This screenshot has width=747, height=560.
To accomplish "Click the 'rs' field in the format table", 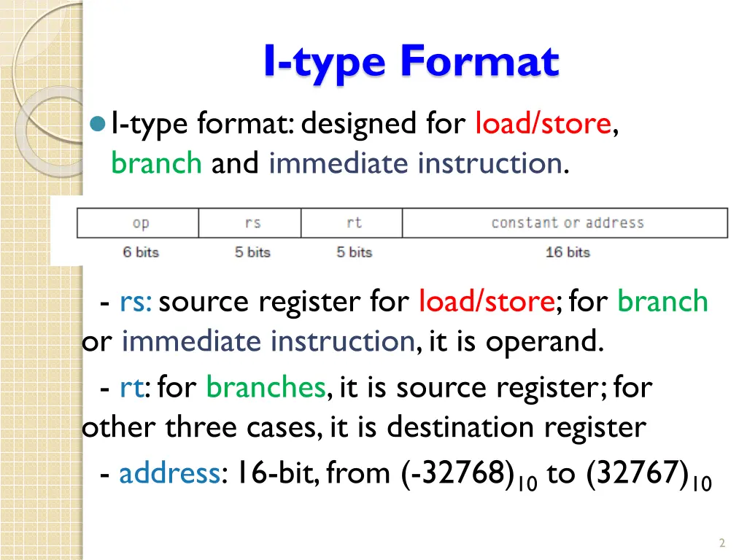I will pos(249,223).
